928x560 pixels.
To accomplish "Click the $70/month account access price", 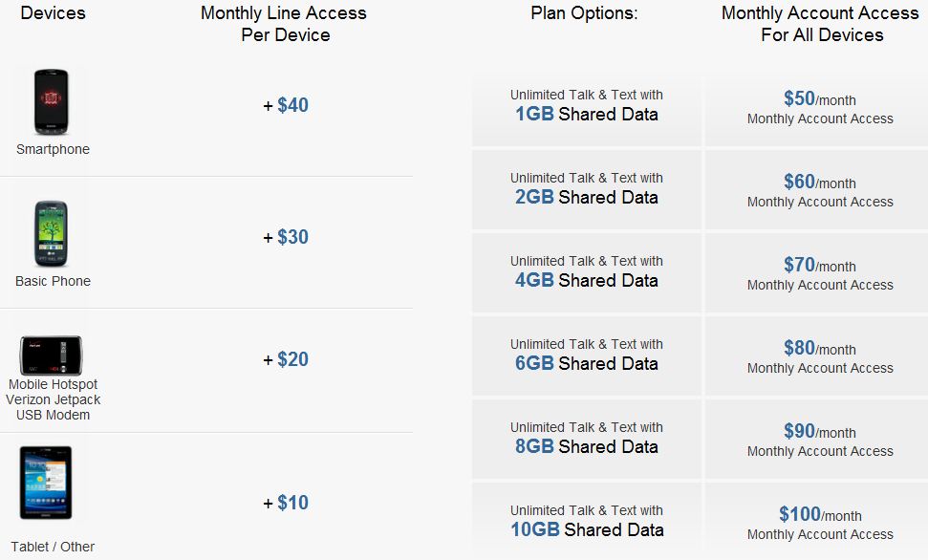I will pos(820,265).
